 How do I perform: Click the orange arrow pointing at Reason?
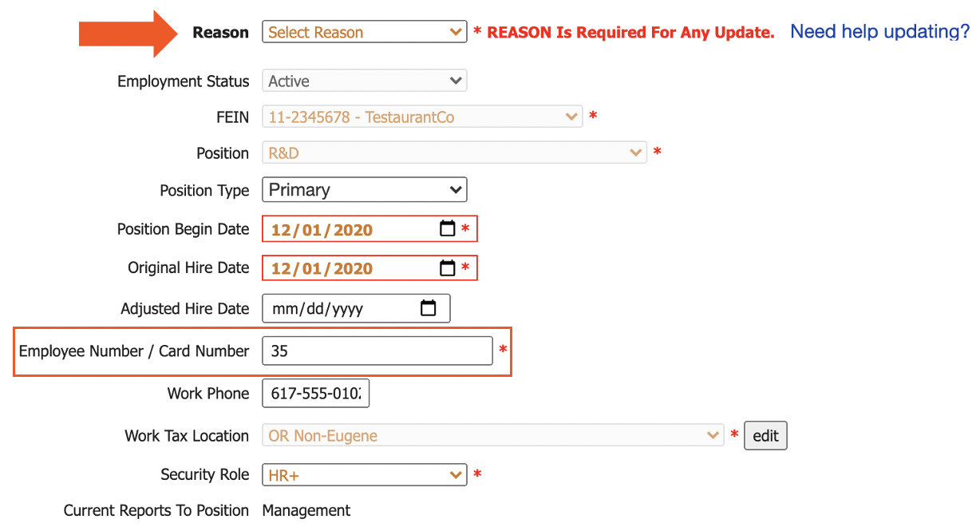(x=126, y=32)
